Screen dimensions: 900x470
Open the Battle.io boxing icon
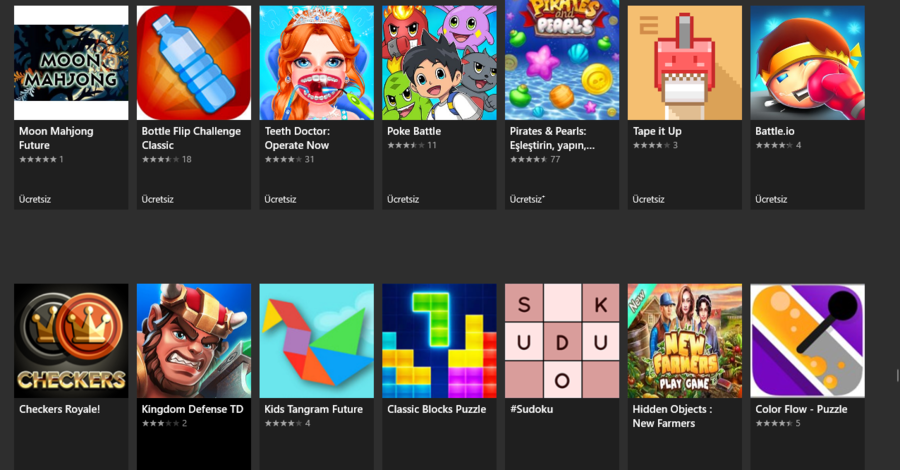click(x=808, y=63)
